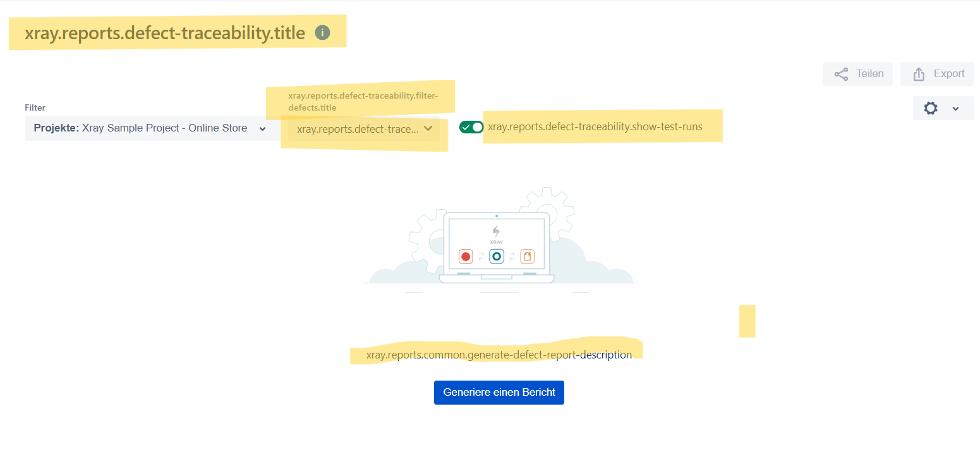Expand the defect-trace filter dropdown
The width and height of the screenshot is (980, 471).
click(x=364, y=129)
